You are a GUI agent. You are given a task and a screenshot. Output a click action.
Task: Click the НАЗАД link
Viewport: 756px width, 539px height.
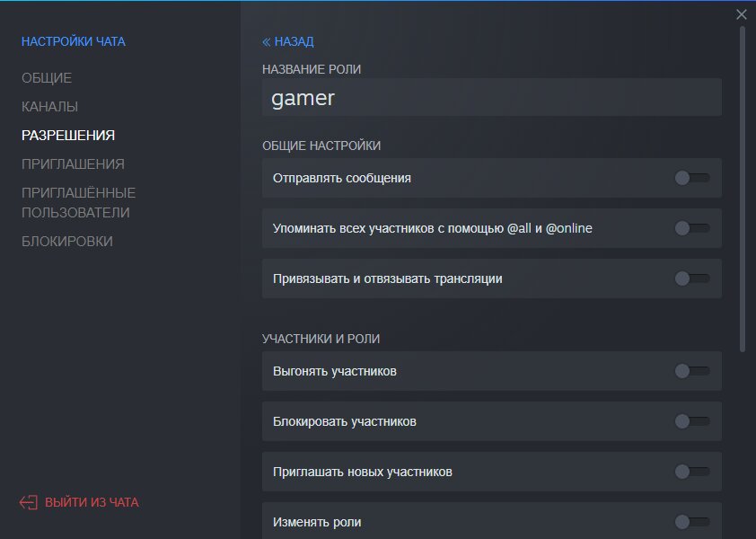(x=294, y=42)
